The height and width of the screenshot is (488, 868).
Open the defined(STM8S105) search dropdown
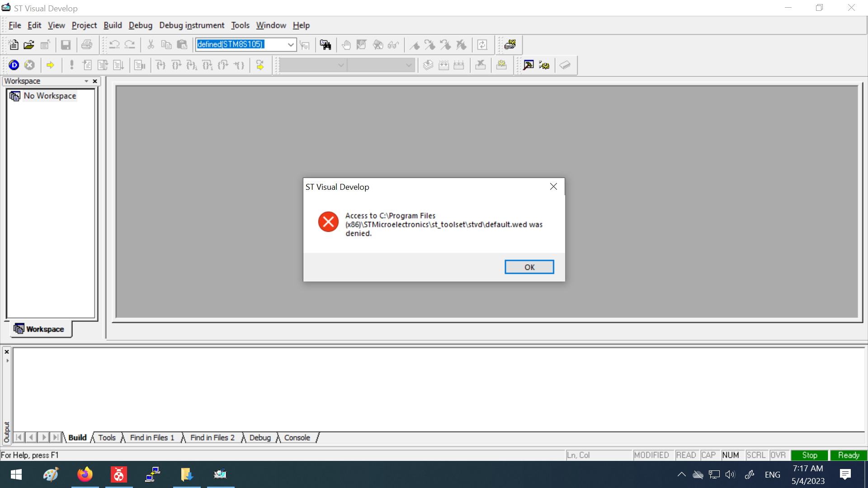(x=291, y=45)
